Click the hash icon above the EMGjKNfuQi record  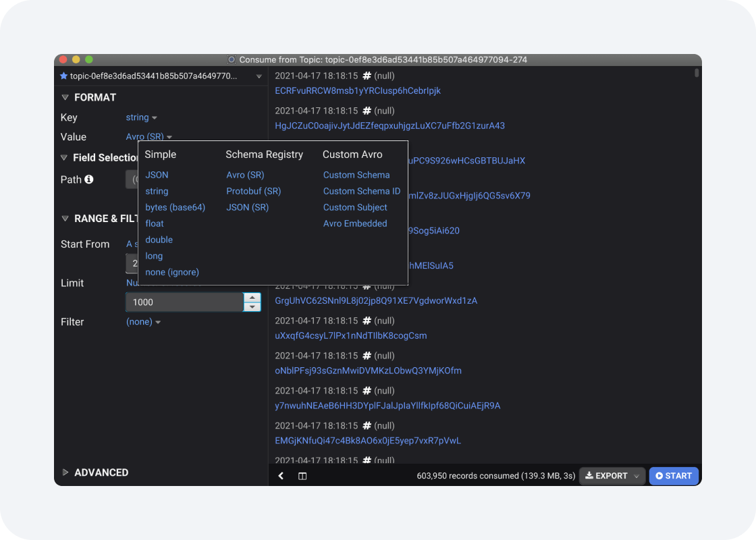coord(367,426)
